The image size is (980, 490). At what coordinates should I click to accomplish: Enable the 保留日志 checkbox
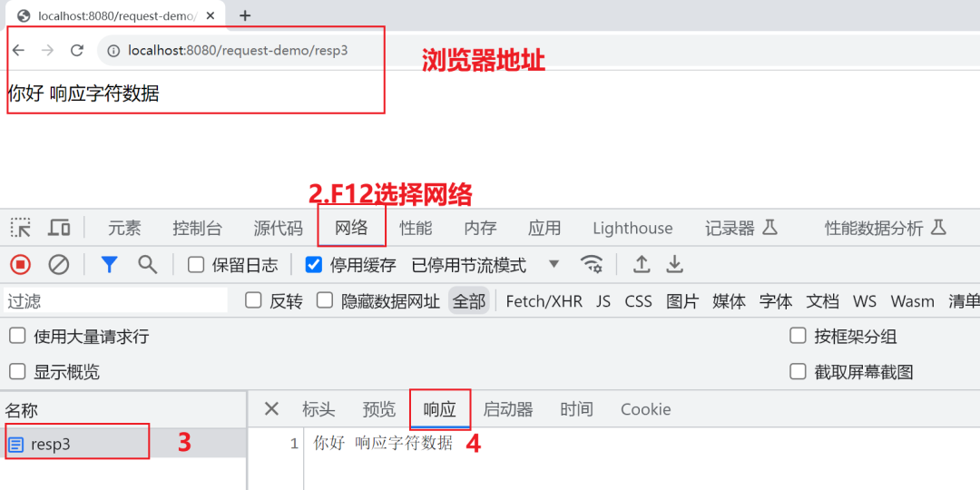click(x=196, y=265)
